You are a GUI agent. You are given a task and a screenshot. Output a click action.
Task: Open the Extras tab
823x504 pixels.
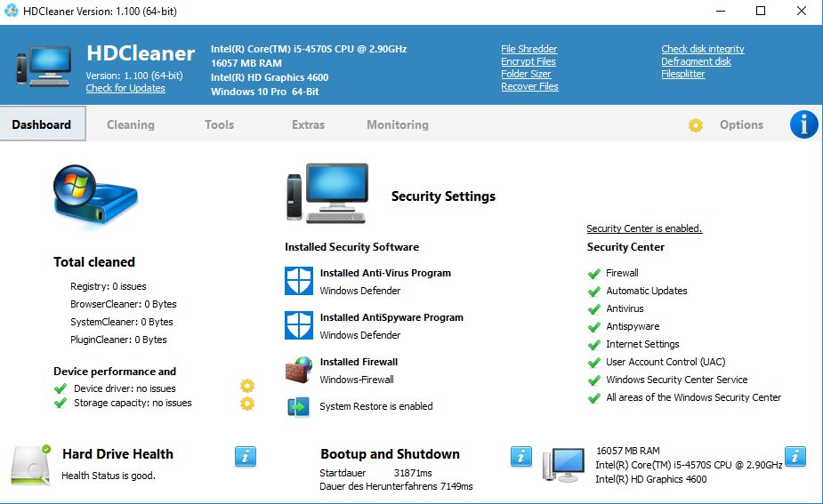(x=308, y=124)
